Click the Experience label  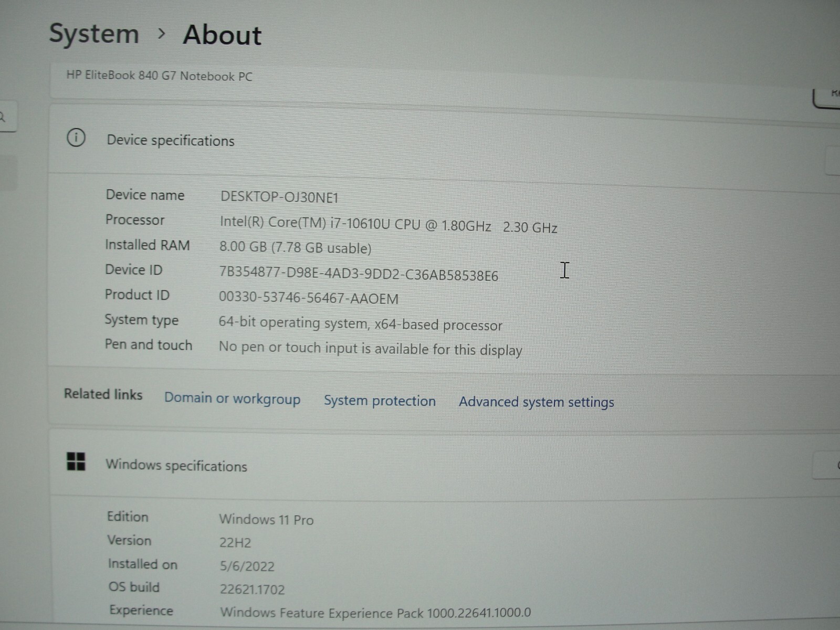coord(141,611)
